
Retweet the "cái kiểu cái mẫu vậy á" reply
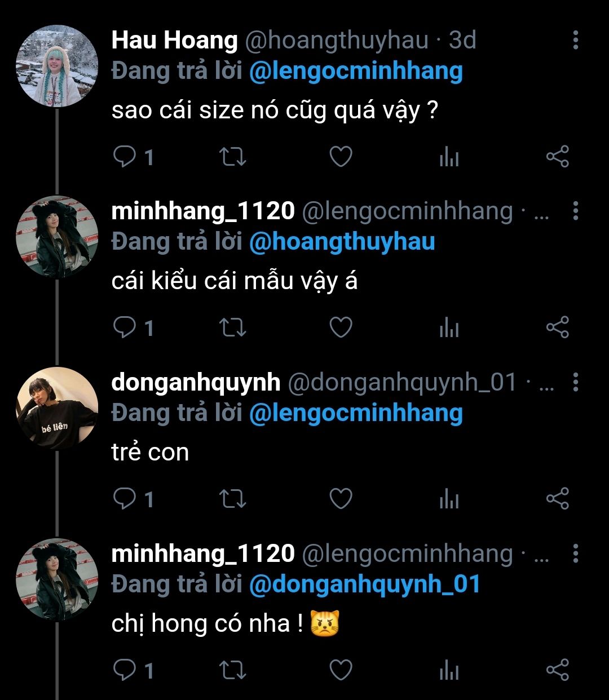coord(232,327)
